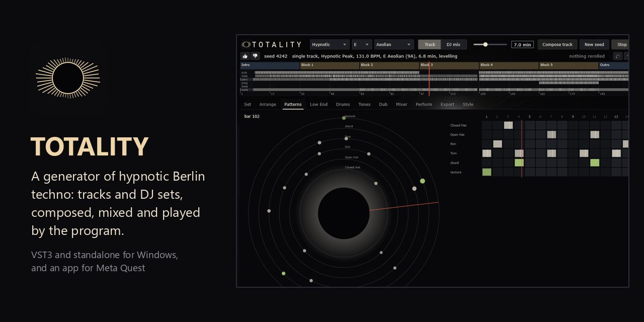Screen dimensions: 644x322
Task: Toggle the green chord step 11 cell
Action: [x=595, y=163]
